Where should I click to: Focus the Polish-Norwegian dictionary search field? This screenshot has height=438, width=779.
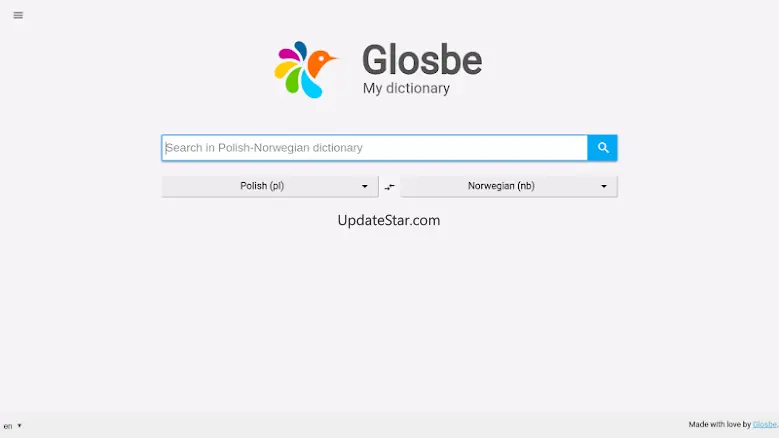coord(375,147)
